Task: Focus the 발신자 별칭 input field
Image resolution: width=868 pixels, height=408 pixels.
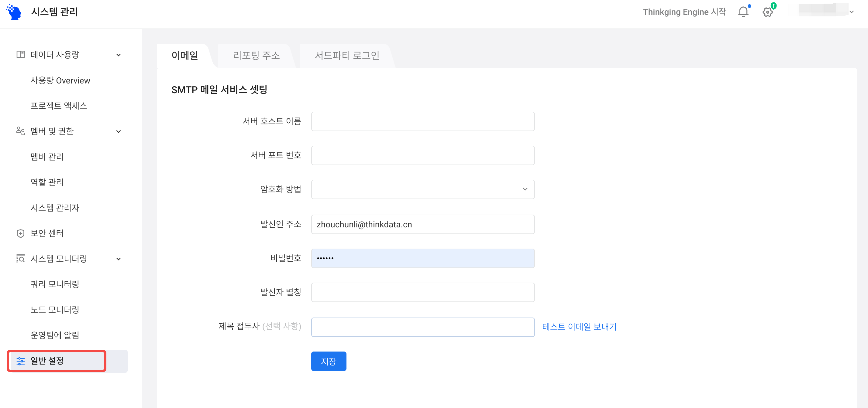Action: point(422,293)
